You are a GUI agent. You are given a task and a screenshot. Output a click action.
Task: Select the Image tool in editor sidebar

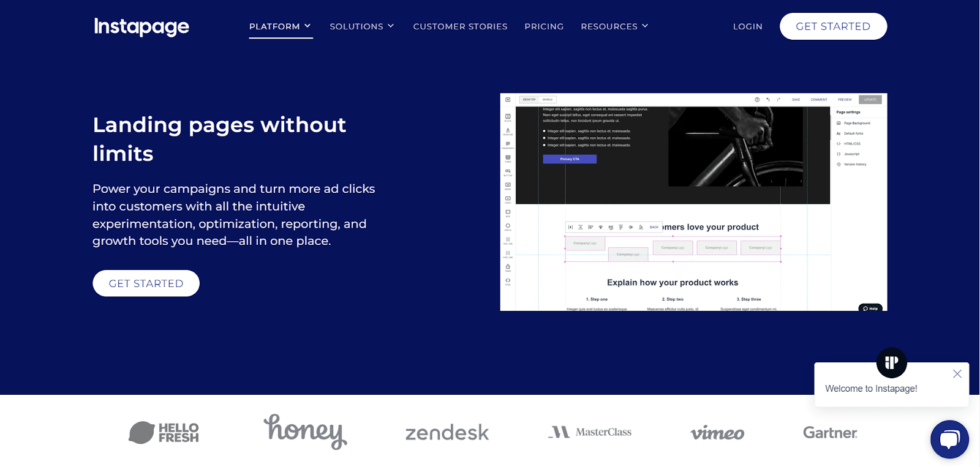(508, 186)
